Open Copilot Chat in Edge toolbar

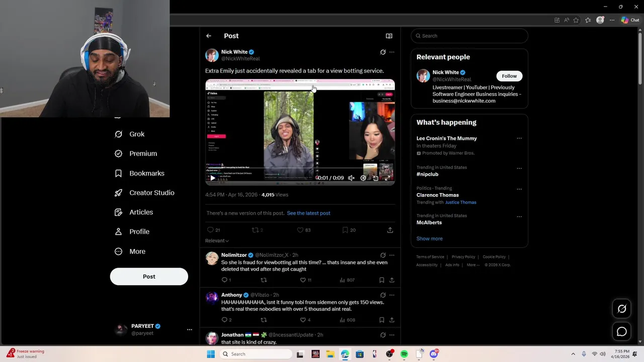pyautogui.click(x=630, y=20)
